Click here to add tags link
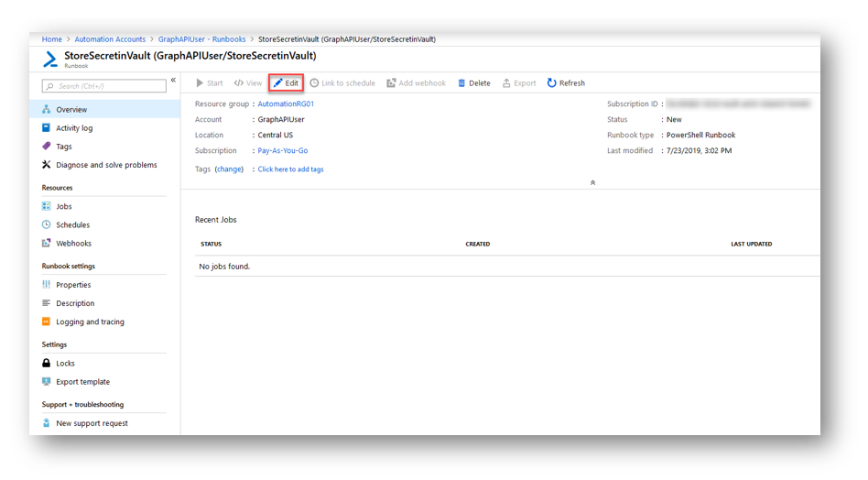 (290, 169)
